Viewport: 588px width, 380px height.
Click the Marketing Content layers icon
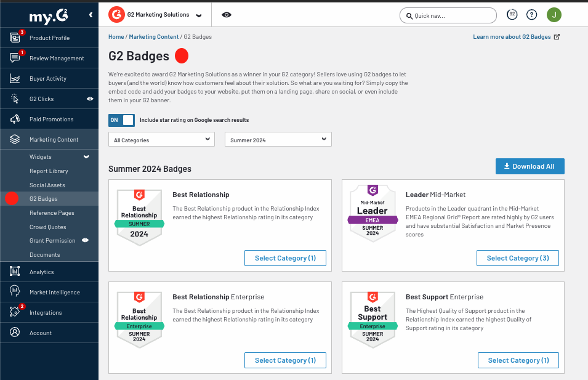pos(15,139)
